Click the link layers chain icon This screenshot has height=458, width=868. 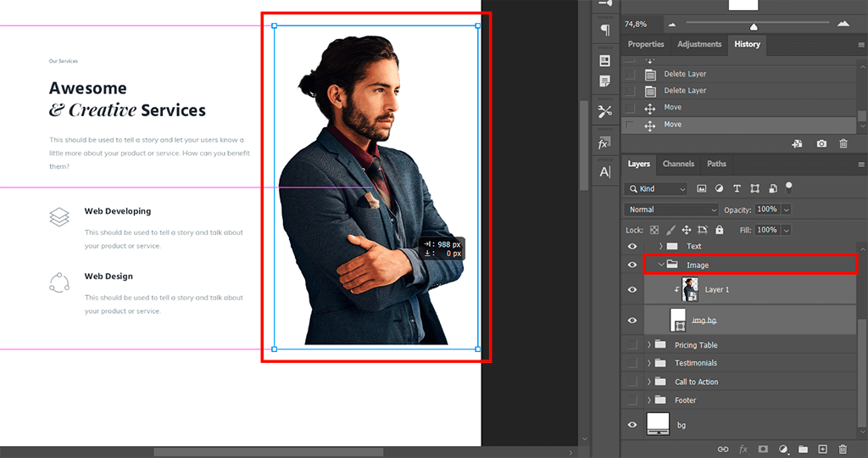(x=723, y=449)
